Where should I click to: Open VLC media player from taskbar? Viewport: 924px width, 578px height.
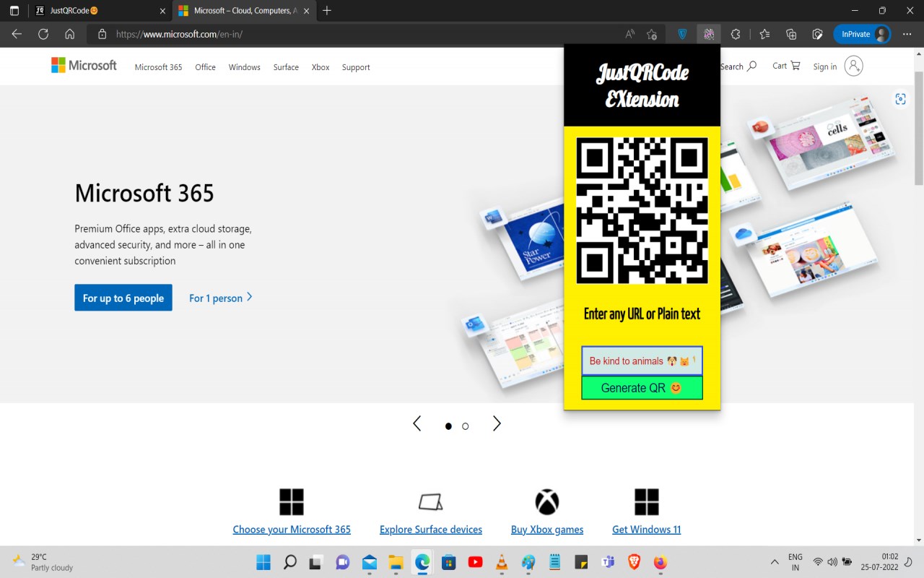501,562
